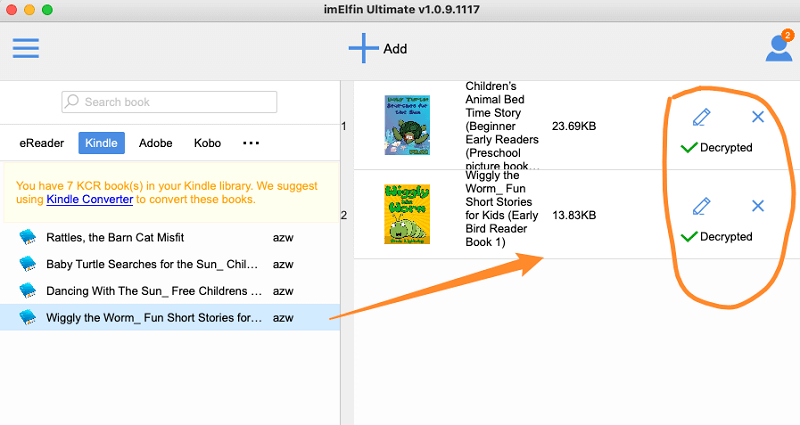Open the user account profile icon
The width and height of the screenshot is (800, 425).
(x=779, y=48)
